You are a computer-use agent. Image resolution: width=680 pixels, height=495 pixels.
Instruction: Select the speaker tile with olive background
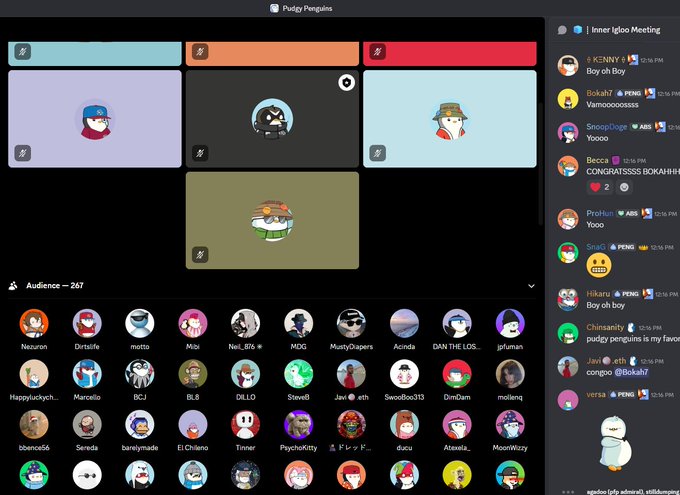click(272, 220)
